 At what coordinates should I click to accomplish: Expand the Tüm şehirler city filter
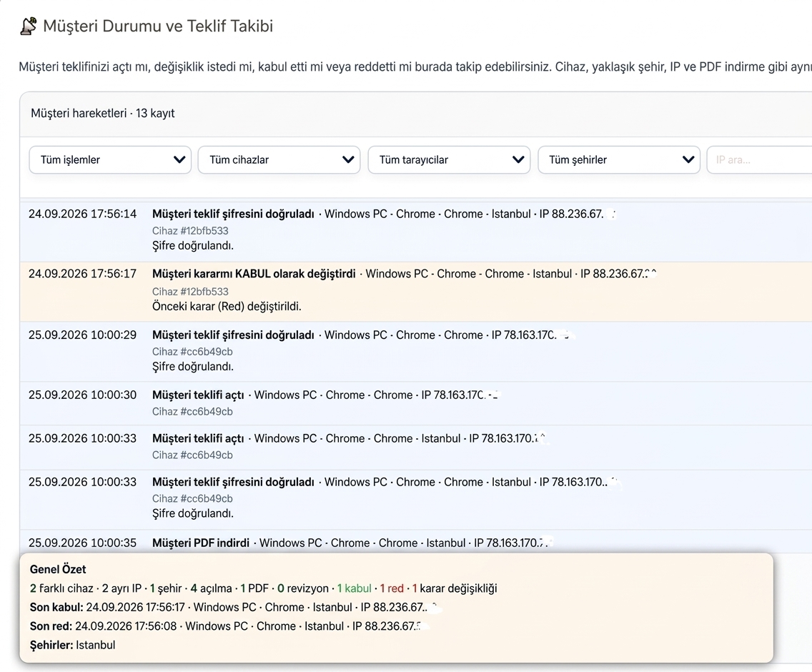click(619, 159)
